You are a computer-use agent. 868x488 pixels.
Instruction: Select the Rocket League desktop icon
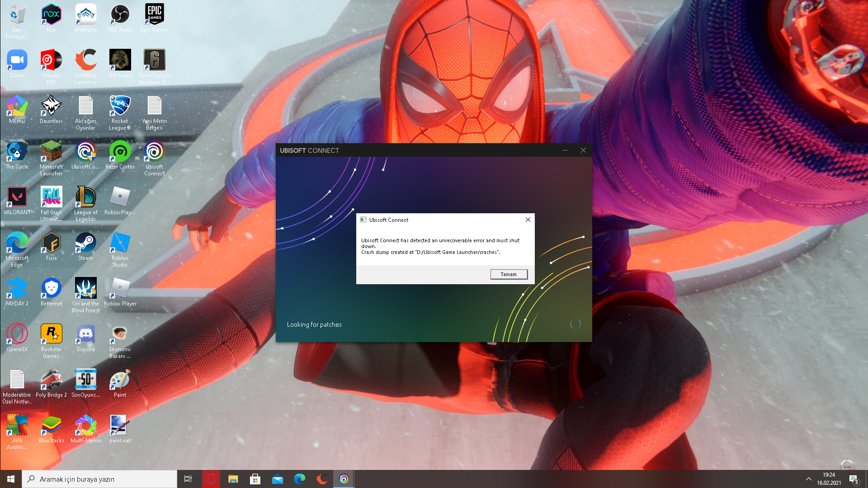120,110
